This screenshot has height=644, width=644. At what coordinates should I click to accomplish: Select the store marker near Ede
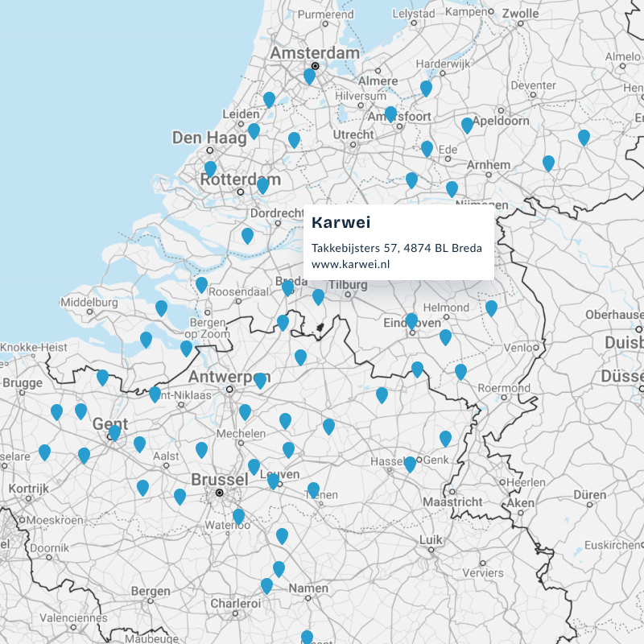click(x=425, y=148)
